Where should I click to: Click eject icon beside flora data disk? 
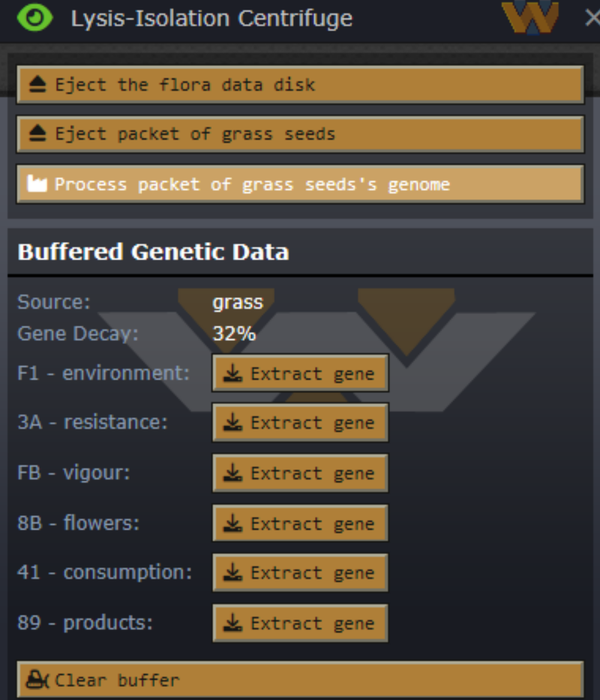click(x=37, y=85)
